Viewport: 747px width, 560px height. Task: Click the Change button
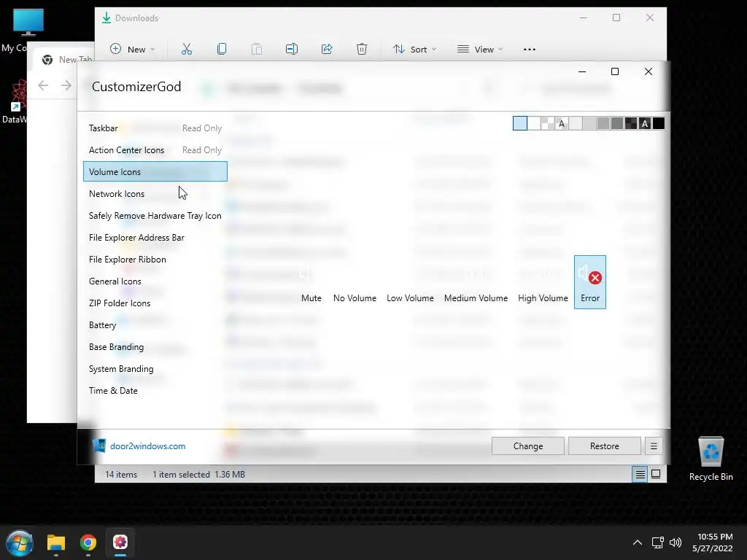(528, 446)
